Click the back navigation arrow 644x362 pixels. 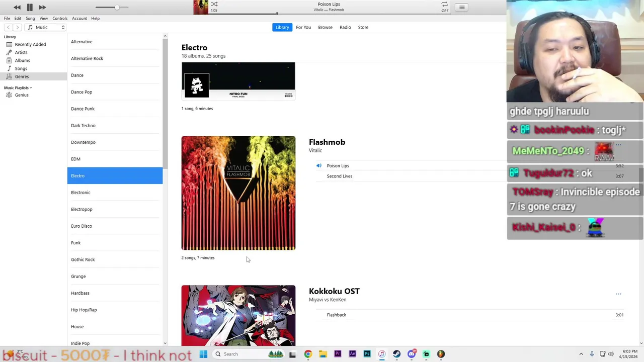coord(8,27)
